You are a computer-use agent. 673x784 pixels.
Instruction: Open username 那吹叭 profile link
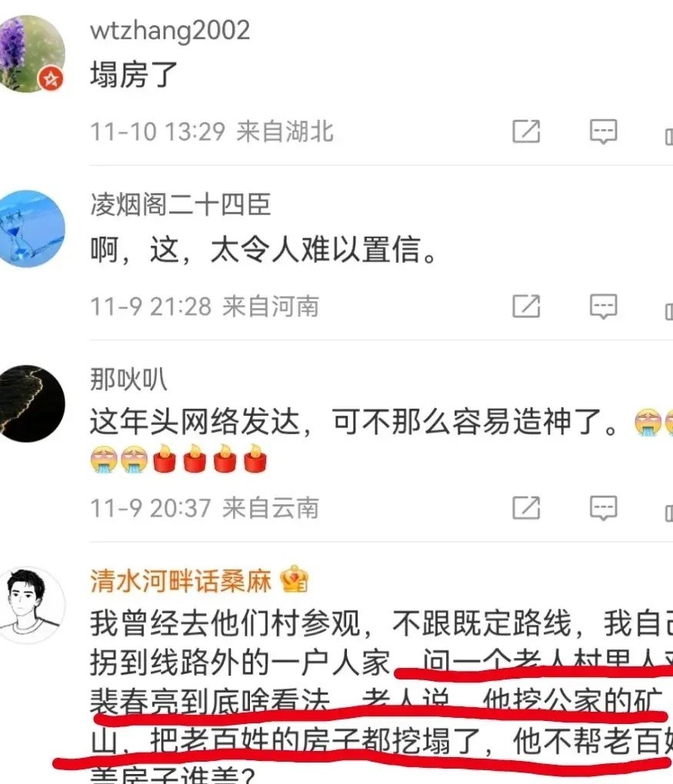click(x=128, y=379)
